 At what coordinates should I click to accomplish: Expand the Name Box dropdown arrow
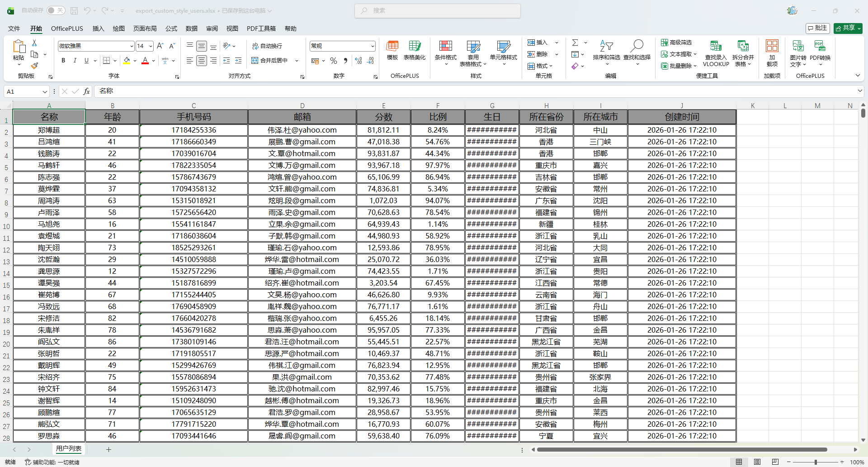coord(45,92)
